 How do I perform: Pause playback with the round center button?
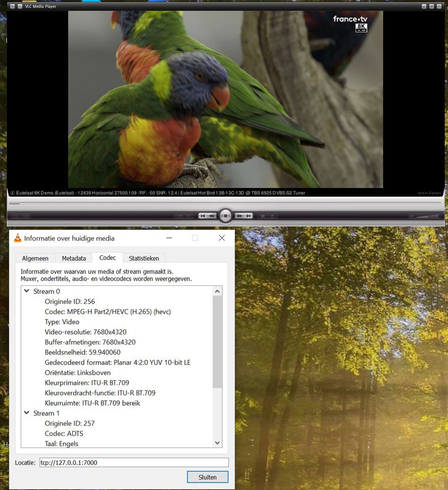(x=225, y=216)
